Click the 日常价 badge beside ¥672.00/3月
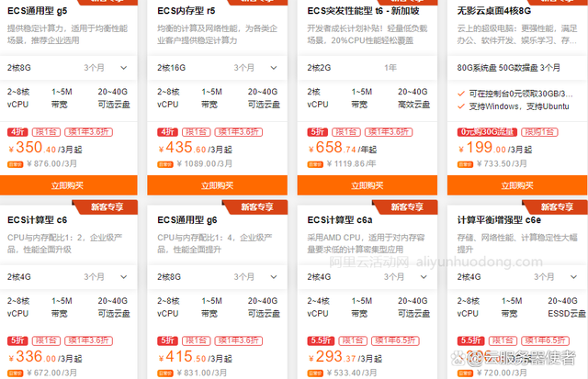588x379 pixels. (15, 373)
